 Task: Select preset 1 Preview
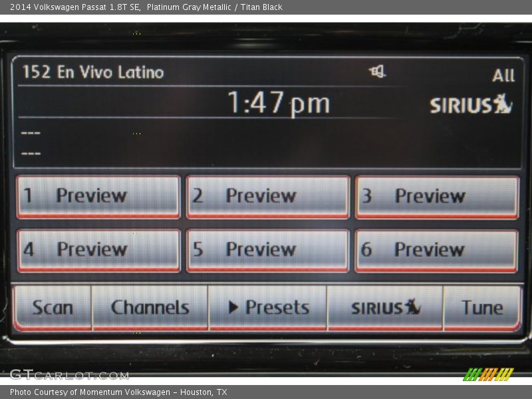[x=98, y=196]
